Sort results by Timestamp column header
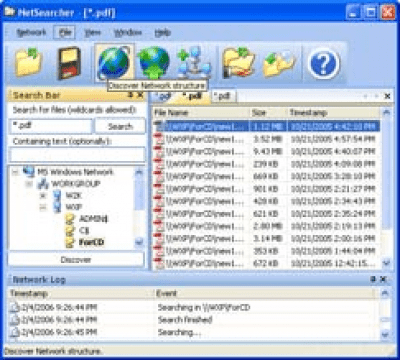 point(333,113)
